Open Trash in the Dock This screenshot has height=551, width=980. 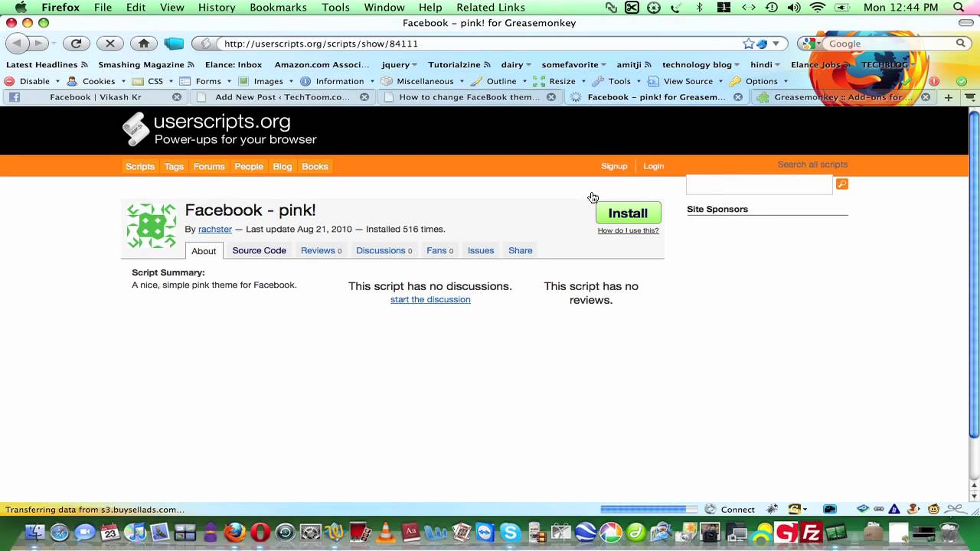pos(949,533)
